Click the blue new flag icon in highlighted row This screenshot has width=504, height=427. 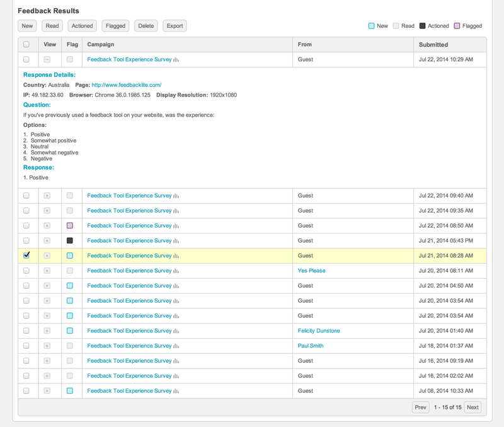click(x=70, y=256)
